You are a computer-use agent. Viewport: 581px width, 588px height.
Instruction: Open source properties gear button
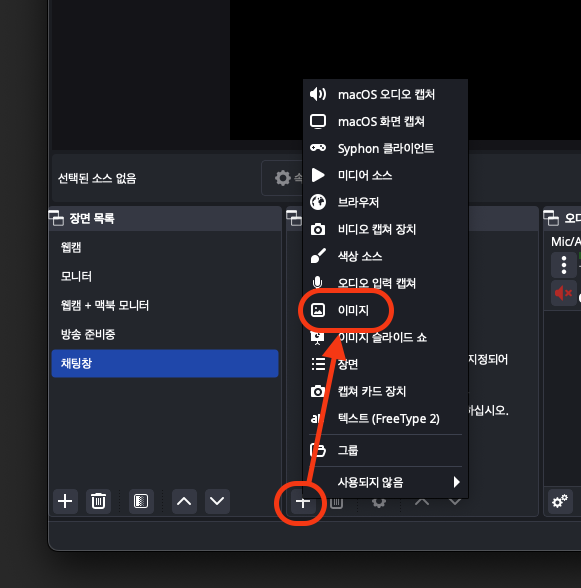point(283,178)
